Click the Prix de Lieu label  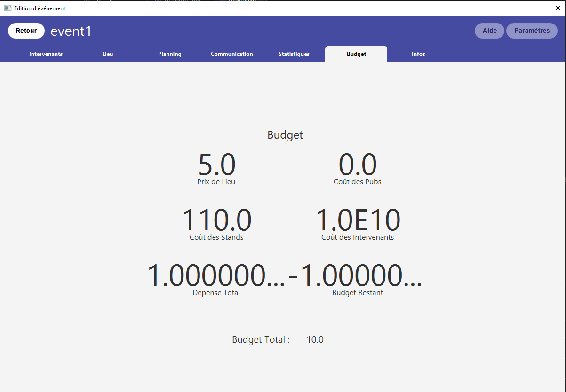(216, 182)
